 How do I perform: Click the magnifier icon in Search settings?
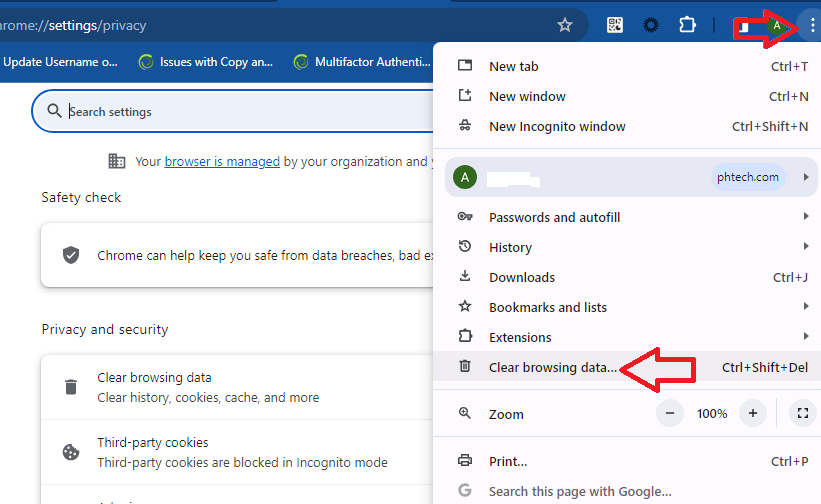click(x=54, y=111)
